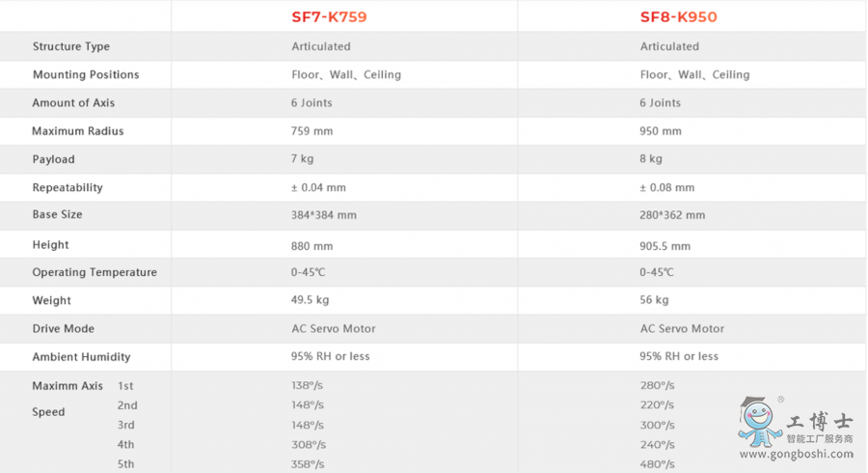868x473 pixels.
Task: Click the 905.5 mm height value
Action: 665,246
